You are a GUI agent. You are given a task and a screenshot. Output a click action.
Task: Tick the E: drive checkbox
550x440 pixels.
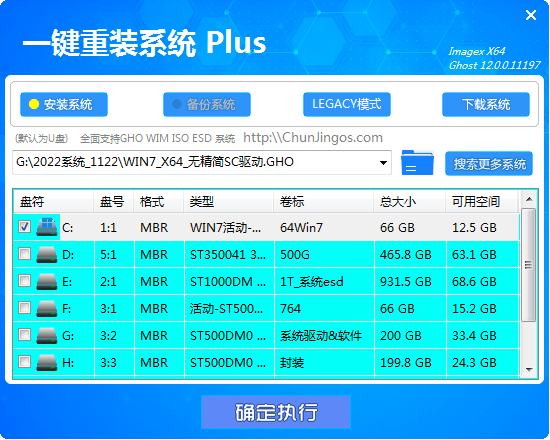[x=24, y=281]
